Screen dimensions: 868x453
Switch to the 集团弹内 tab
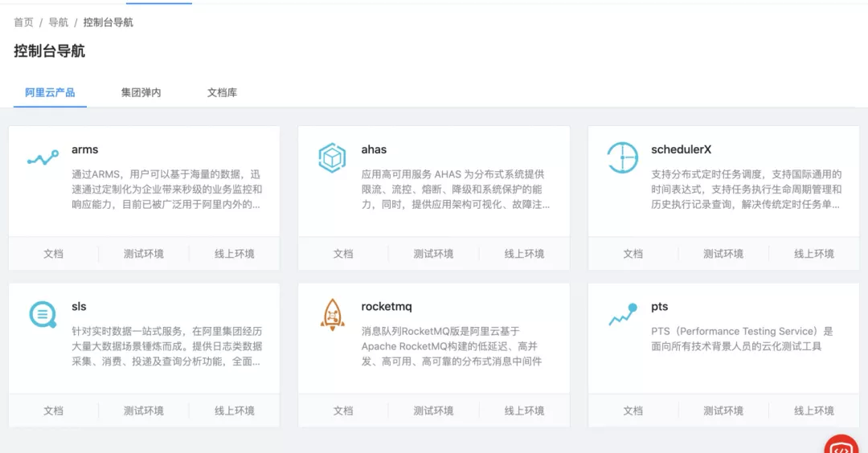tap(141, 92)
